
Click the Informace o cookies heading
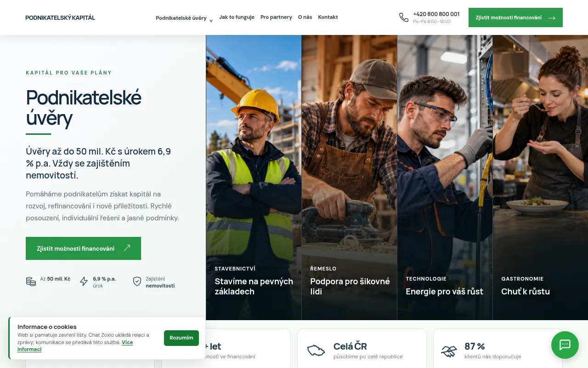point(47,327)
